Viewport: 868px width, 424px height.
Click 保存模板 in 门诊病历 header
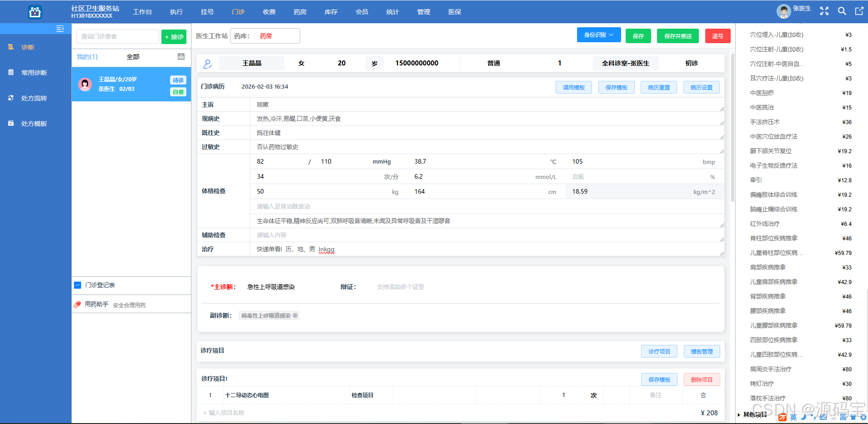(x=617, y=87)
